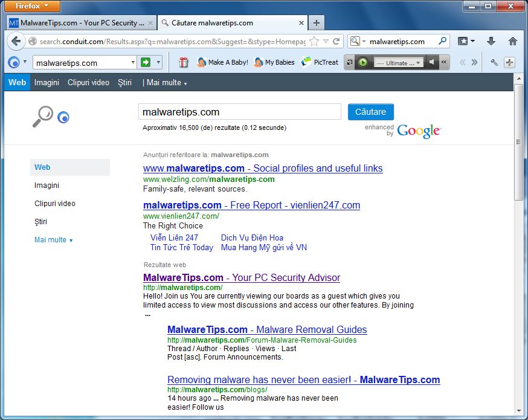
Task: Expand the toolbar search box history dropdown
Action: coord(133,62)
